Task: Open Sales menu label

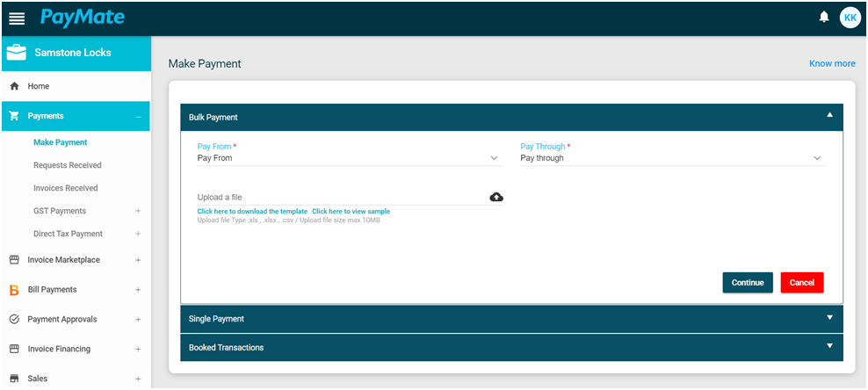Action: (38, 379)
